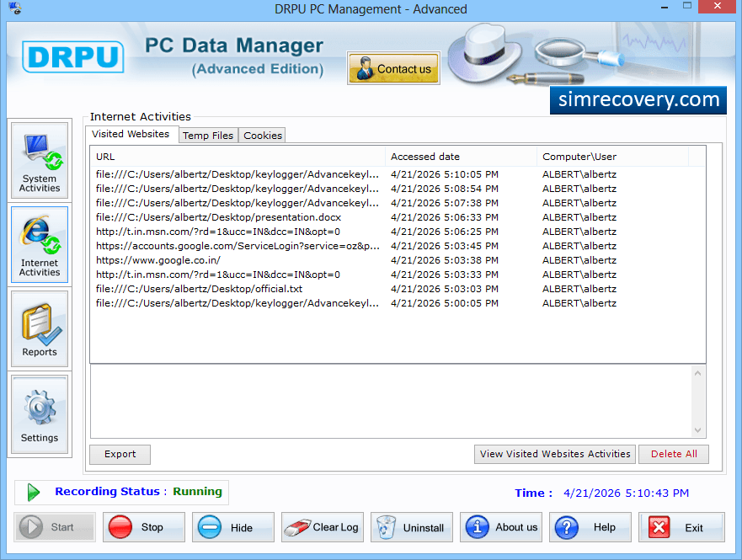This screenshot has height=560, width=742.
Task: Open the Reports section
Action: pyautogui.click(x=40, y=329)
